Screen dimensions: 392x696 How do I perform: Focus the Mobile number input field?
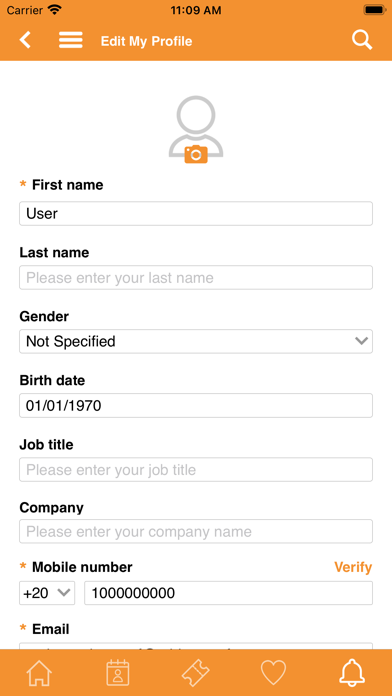229,593
